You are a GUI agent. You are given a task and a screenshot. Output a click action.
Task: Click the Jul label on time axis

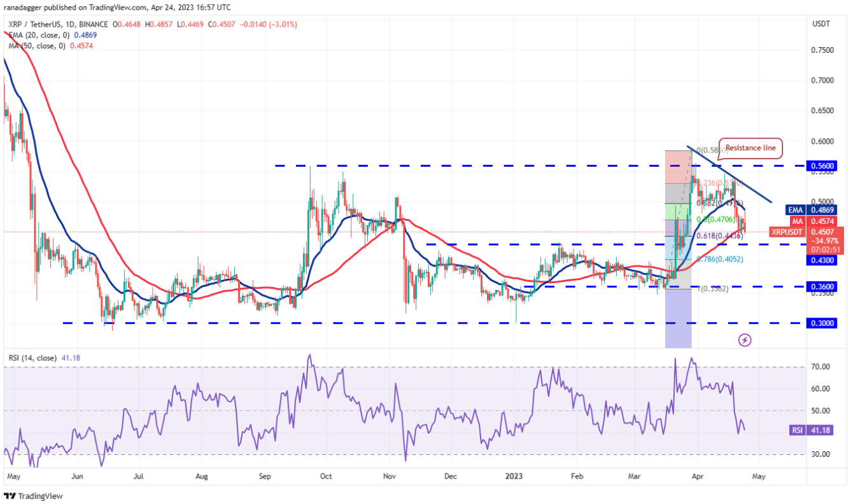pyautogui.click(x=138, y=475)
